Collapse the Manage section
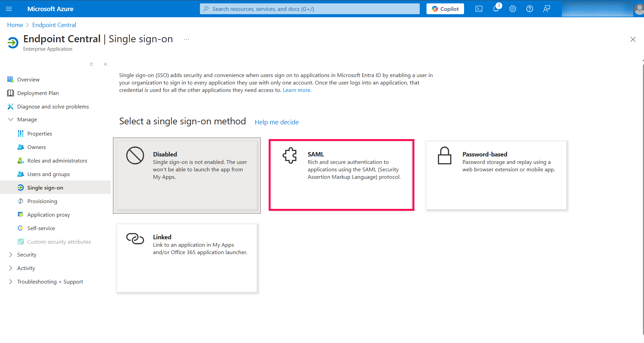Screen dimensions: 644x343 tap(11, 120)
